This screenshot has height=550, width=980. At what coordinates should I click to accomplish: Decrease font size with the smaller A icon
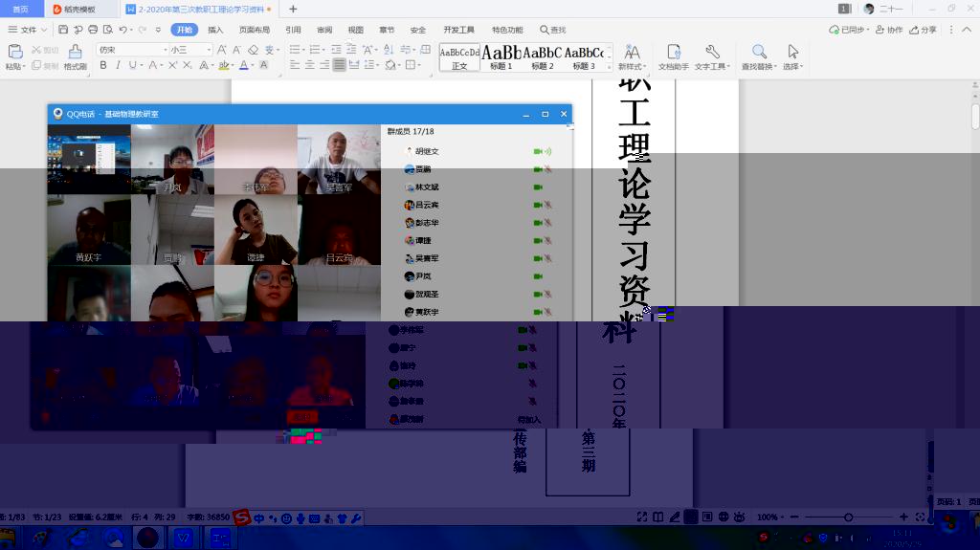pyautogui.click(x=237, y=50)
